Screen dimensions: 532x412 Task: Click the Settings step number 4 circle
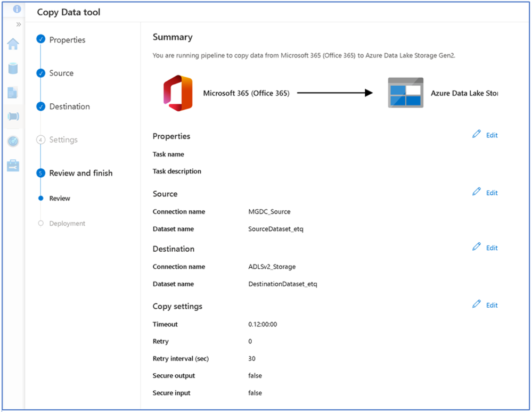pyautogui.click(x=40, y=139)
